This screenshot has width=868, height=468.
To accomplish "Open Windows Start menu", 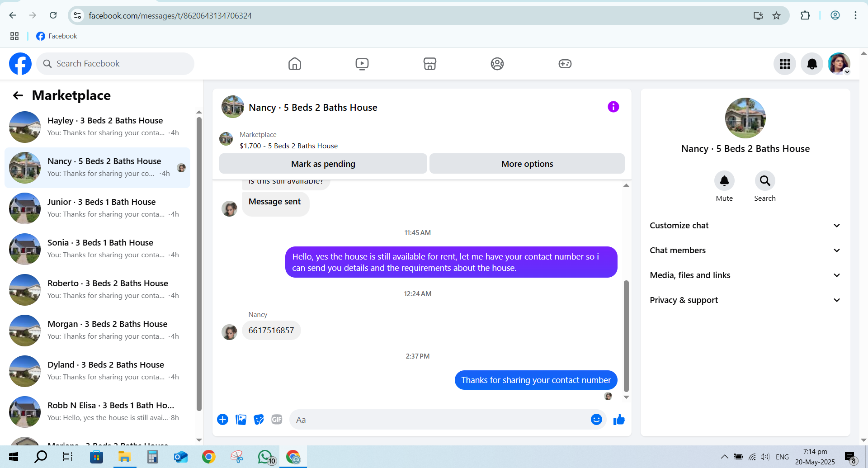I will coord(14,457).
